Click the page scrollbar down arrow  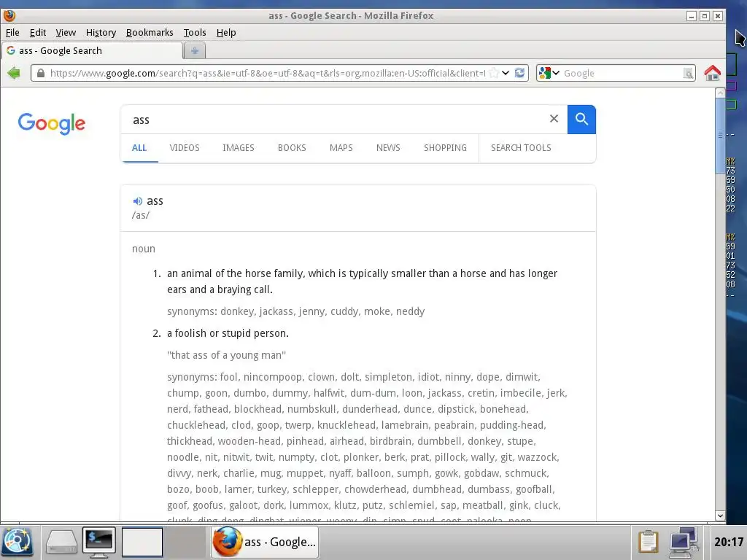click(x=720, y=516)
